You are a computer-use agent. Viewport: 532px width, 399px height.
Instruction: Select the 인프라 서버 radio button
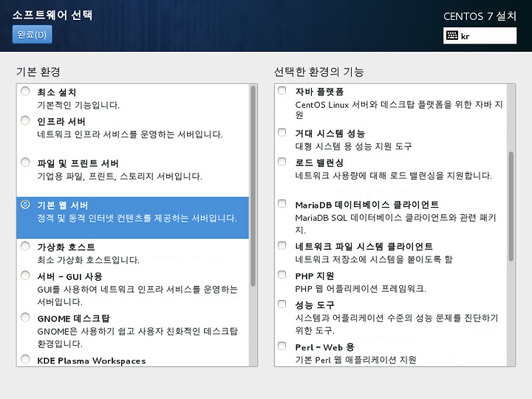pos(25,120)
